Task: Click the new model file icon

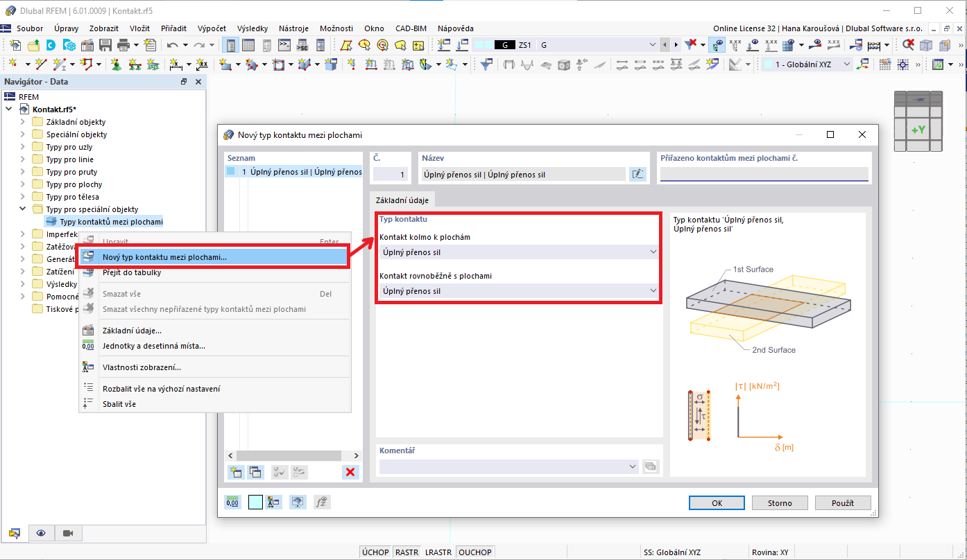Action: coord(15,45)
